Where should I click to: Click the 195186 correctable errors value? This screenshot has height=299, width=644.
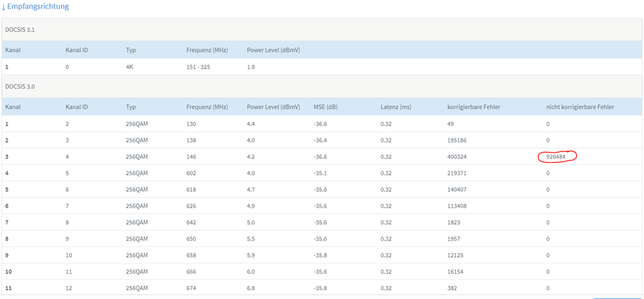pos(458,140)
